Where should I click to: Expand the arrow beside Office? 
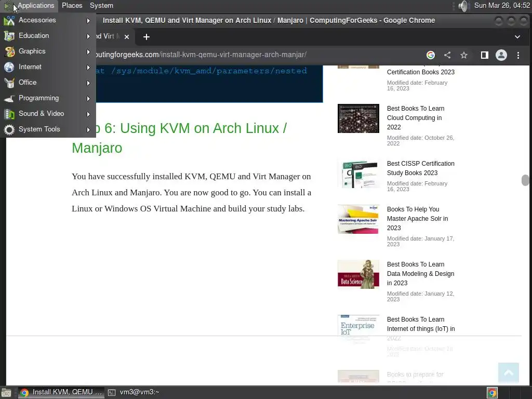[88, 83]
